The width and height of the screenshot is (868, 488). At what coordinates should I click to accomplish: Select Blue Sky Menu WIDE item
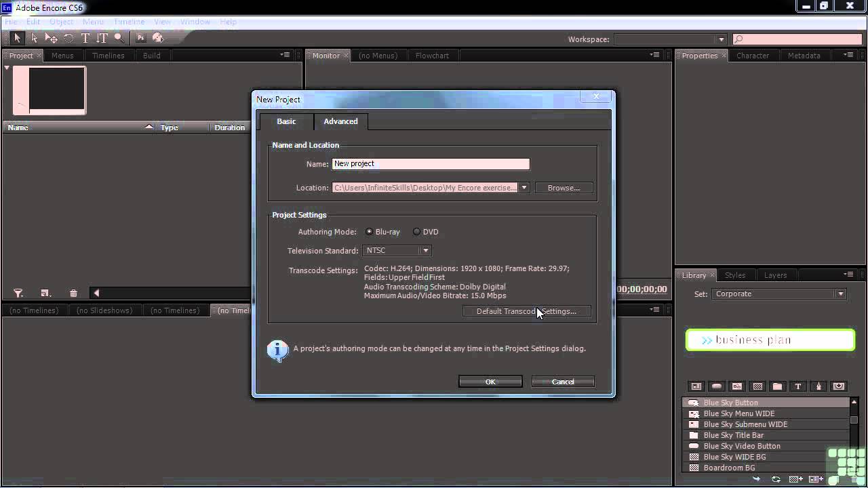tap(765, 413)
